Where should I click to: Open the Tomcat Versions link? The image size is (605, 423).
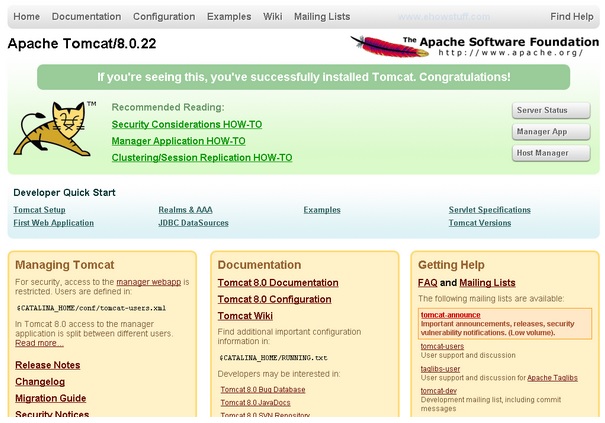coord(480,223)
